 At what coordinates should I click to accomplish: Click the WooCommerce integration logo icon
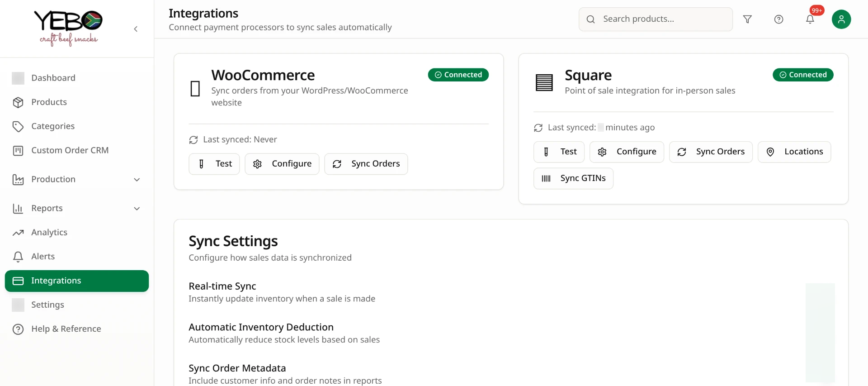pyautogui.click(x=195, y=88)
